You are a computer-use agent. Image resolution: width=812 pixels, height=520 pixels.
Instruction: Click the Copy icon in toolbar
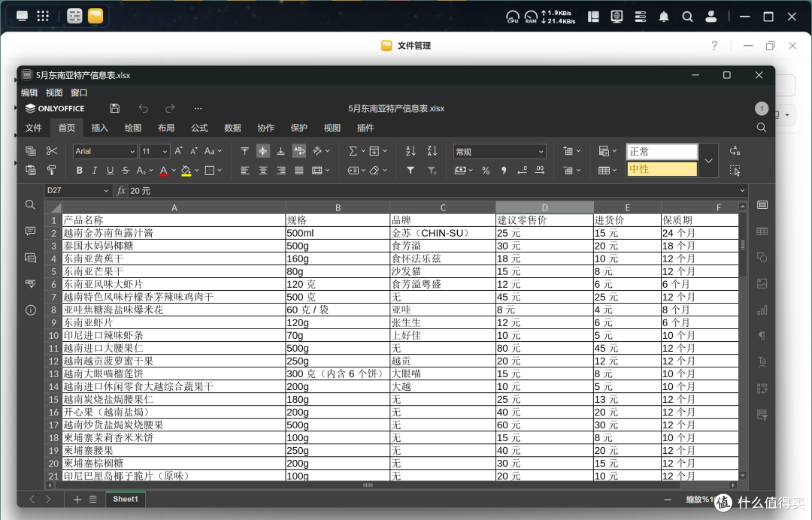(31, 150)
